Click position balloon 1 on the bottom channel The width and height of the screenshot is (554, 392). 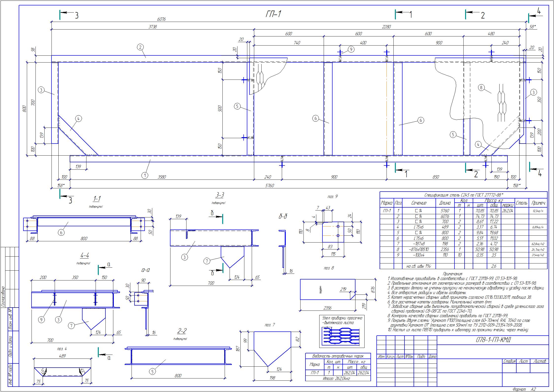pos(145,175)
